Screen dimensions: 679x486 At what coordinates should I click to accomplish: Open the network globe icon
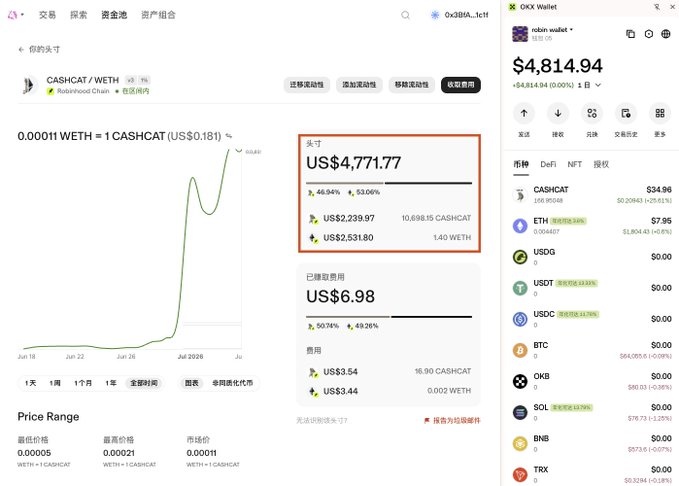[666, 34]
